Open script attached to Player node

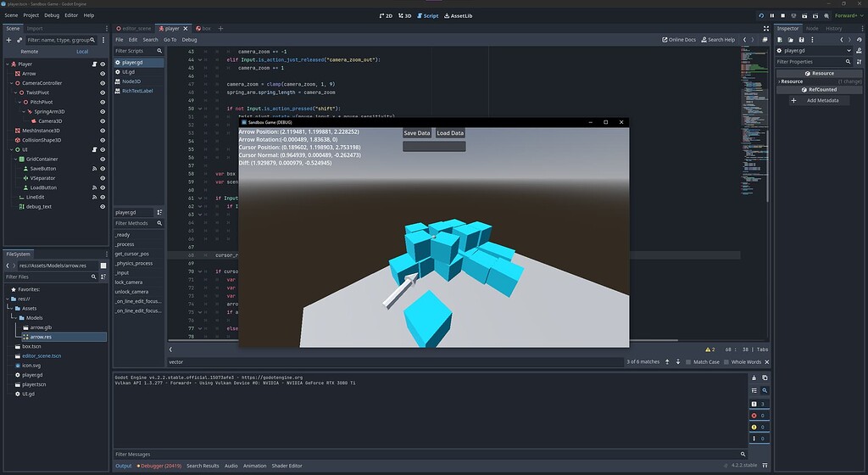coord(94,64)
